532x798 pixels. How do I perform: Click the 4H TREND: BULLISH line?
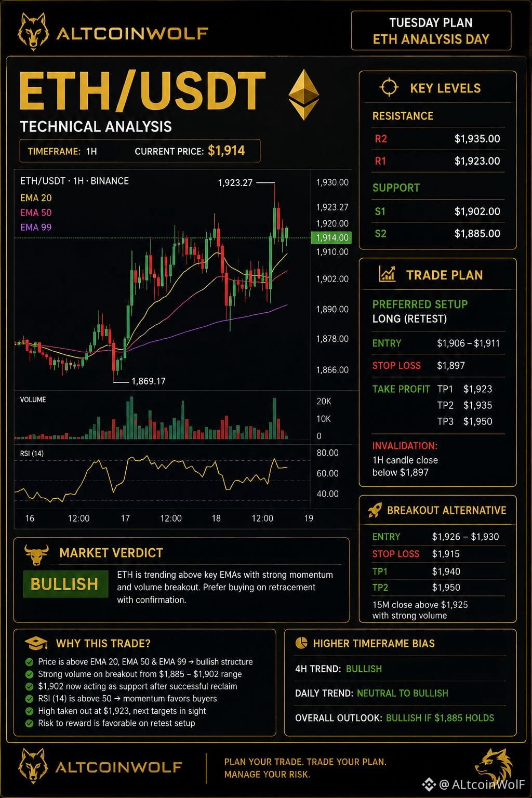pyautogui.click(x=338, y=669)
